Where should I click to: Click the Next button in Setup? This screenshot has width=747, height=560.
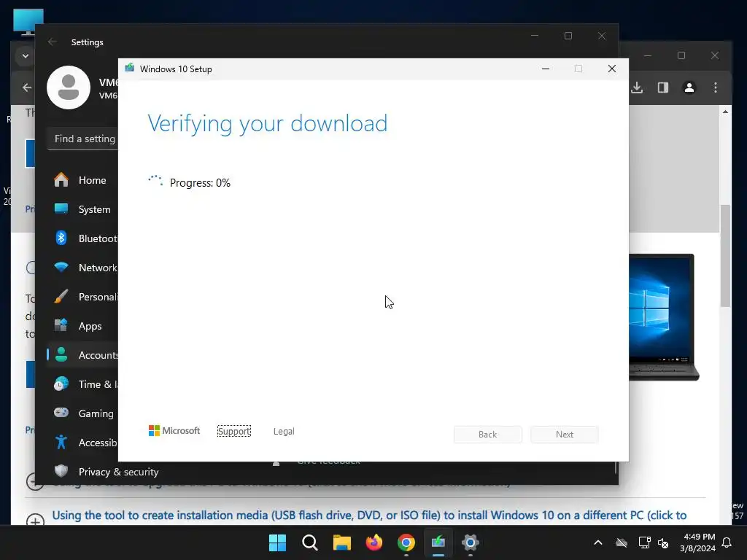[565, 435]
